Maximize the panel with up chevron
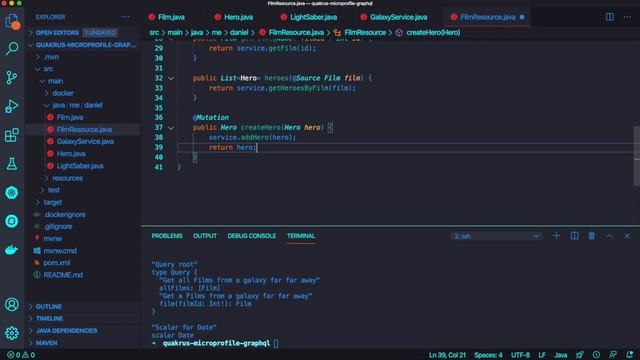The width and height of the screenshot is (640, 360). 609,236
